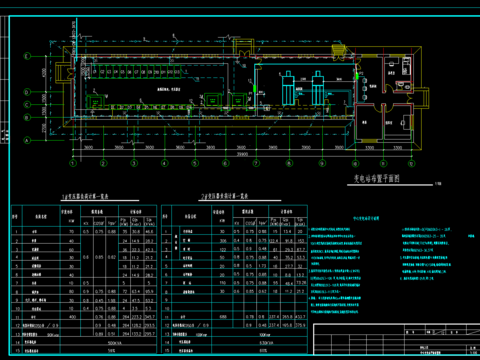Select the green cabinet box at lower left

95,102
